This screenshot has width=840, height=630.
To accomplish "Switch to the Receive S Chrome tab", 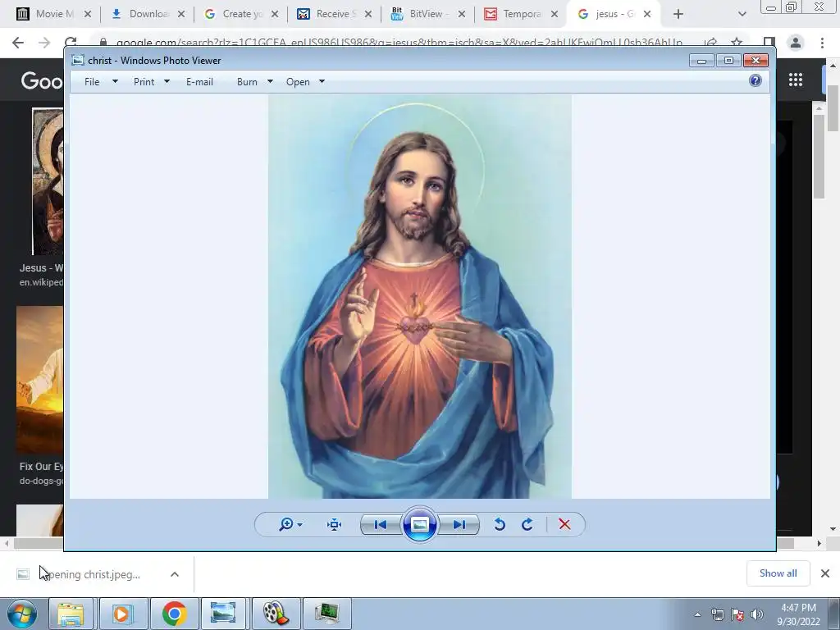I will click(x=333, y=14).
